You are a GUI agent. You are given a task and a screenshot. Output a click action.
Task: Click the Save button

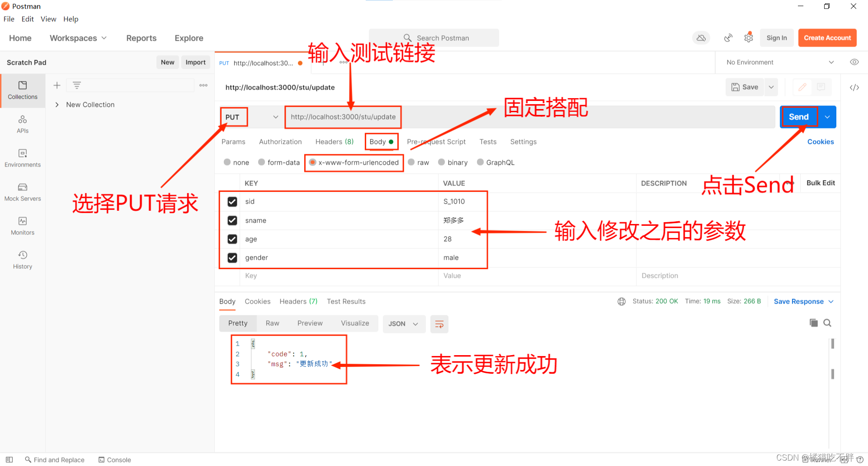point(745,87)
